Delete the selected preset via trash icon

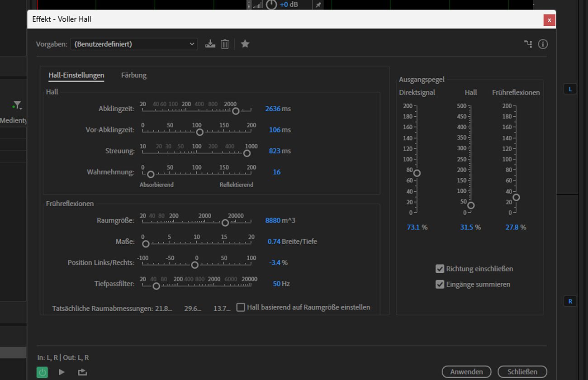click(225, 44)
